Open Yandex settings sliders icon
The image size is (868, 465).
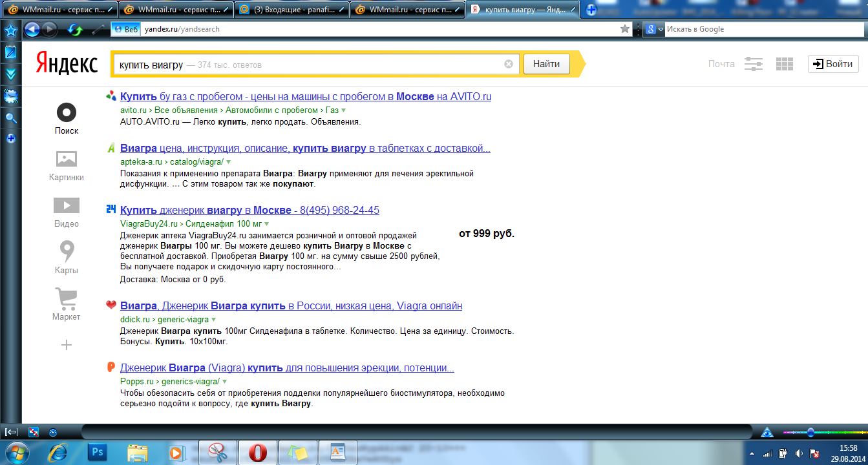[x=754, y=64]
